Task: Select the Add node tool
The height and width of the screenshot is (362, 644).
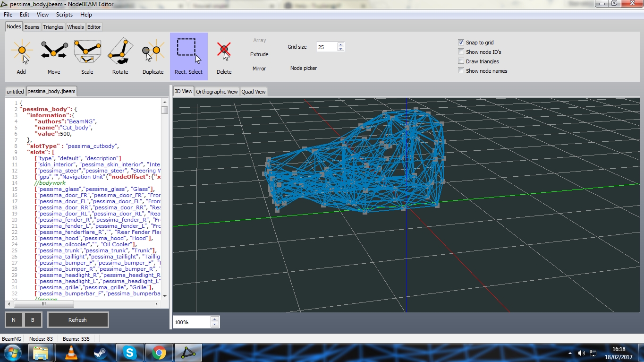Action: tap(21, 56)
